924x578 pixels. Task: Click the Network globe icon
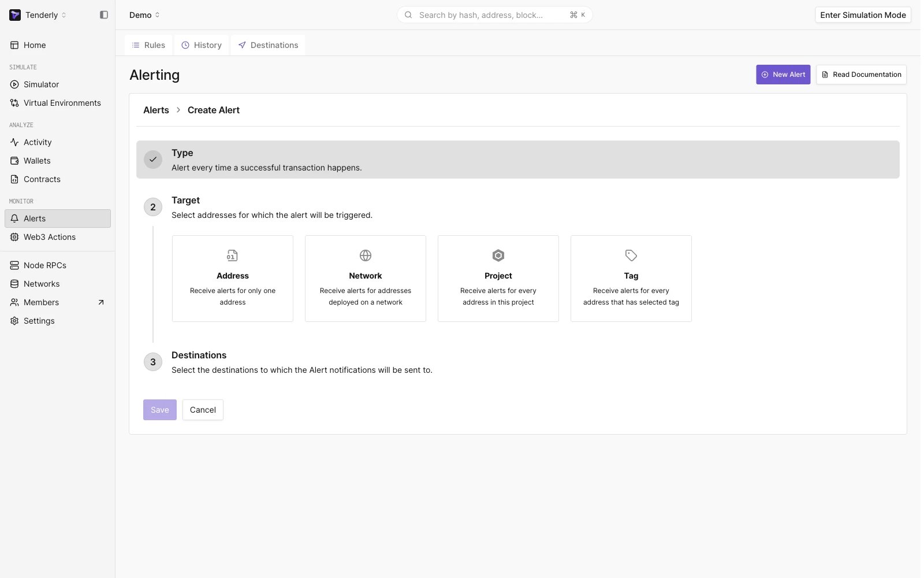366,255
